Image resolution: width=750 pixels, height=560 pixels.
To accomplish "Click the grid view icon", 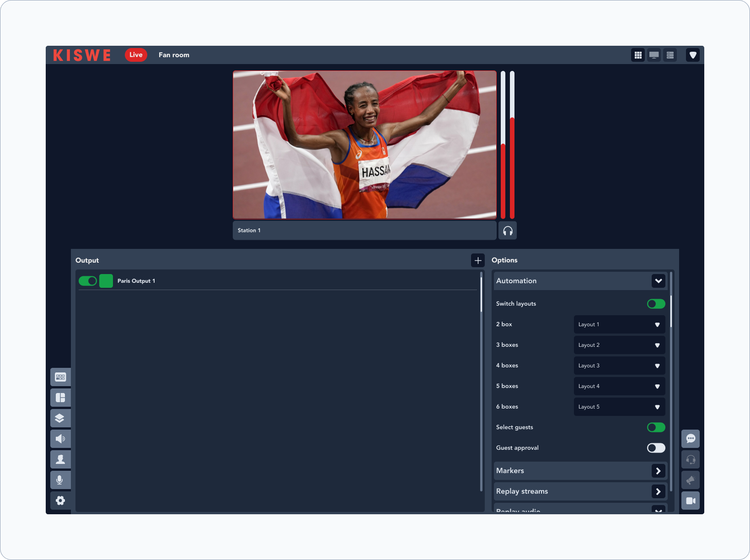I will coord(638,55).
